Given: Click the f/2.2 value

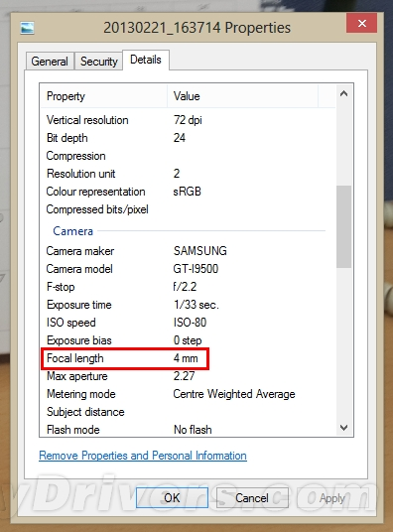Looking at the screenshot, I should (x=185, y=287).
